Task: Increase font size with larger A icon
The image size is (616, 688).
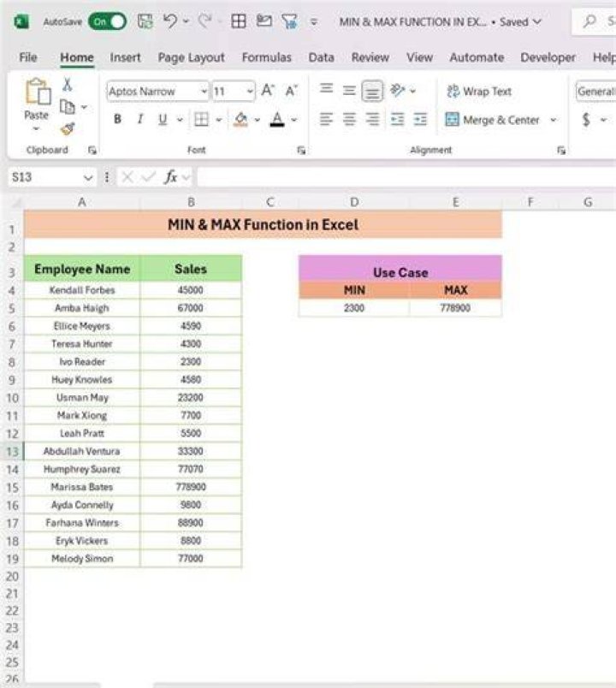Action: tap(268, 91)
